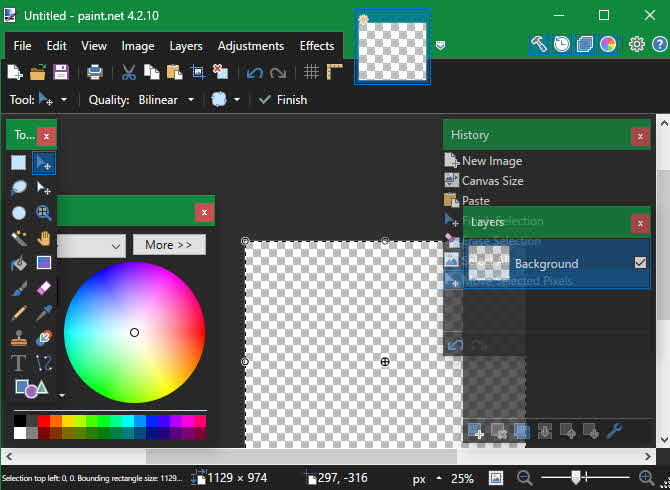Open the View menu

tap(94, 46)
